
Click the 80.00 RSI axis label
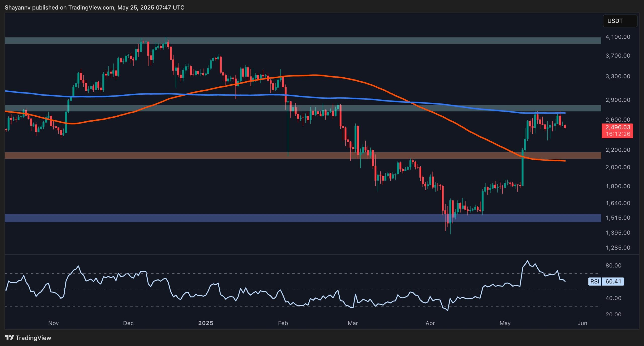point(613,265)
